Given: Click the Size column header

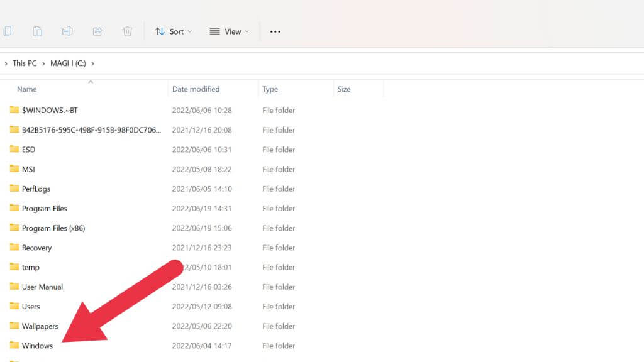Looking at the screenshot, I should pyautogui.click(x=343, y=89).
